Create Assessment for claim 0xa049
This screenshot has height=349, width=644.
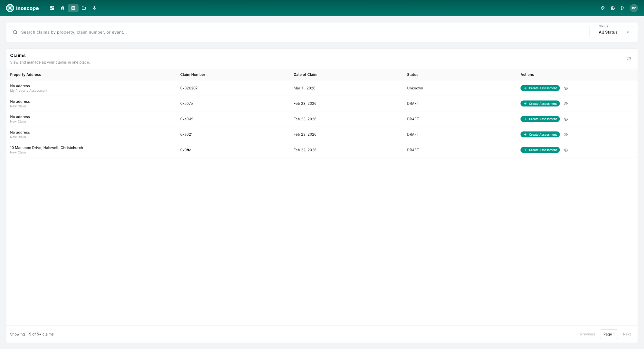click(x=540, y=119)
